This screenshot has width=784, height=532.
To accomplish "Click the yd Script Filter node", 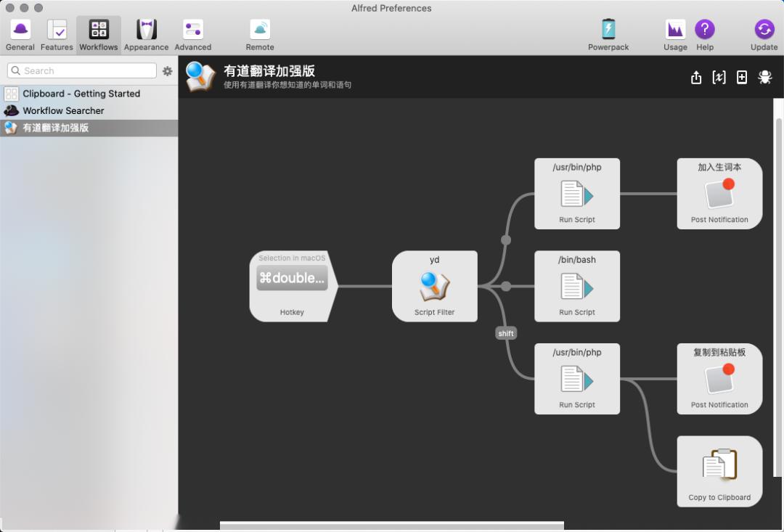I will pos(435,286).
